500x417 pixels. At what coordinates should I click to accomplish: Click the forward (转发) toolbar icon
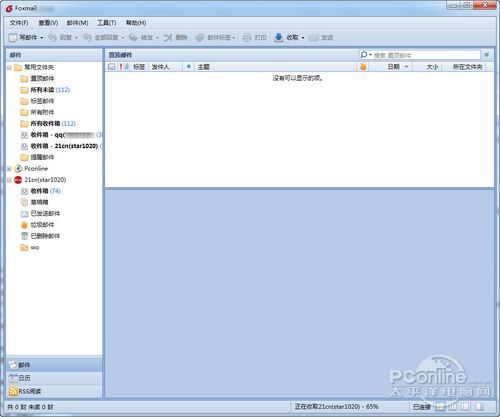pyautogui.click(x=133, y=38)
